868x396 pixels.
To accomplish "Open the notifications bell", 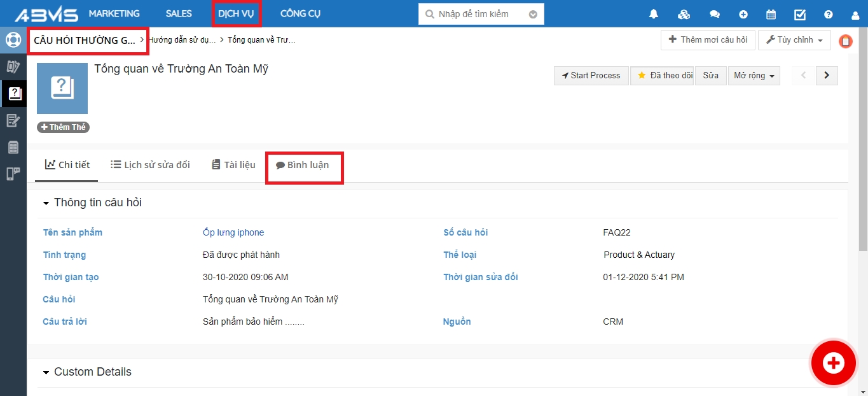I will click(x=653, y=14).
